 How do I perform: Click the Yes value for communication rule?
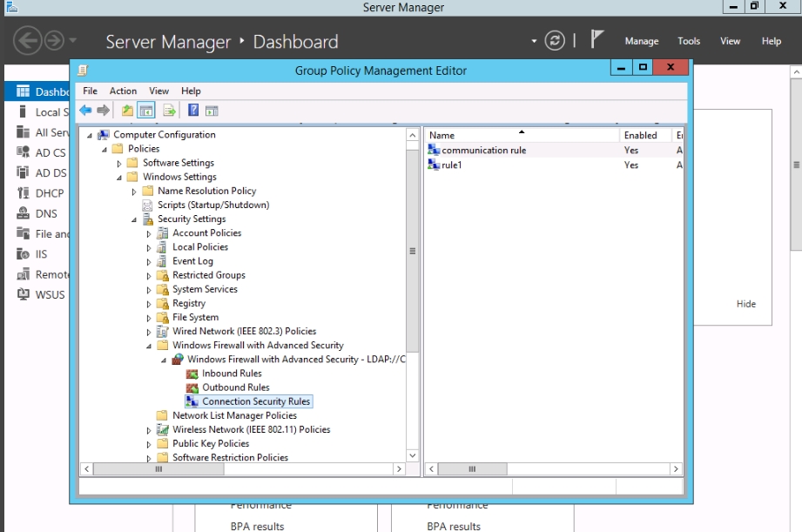pos(630,150)
